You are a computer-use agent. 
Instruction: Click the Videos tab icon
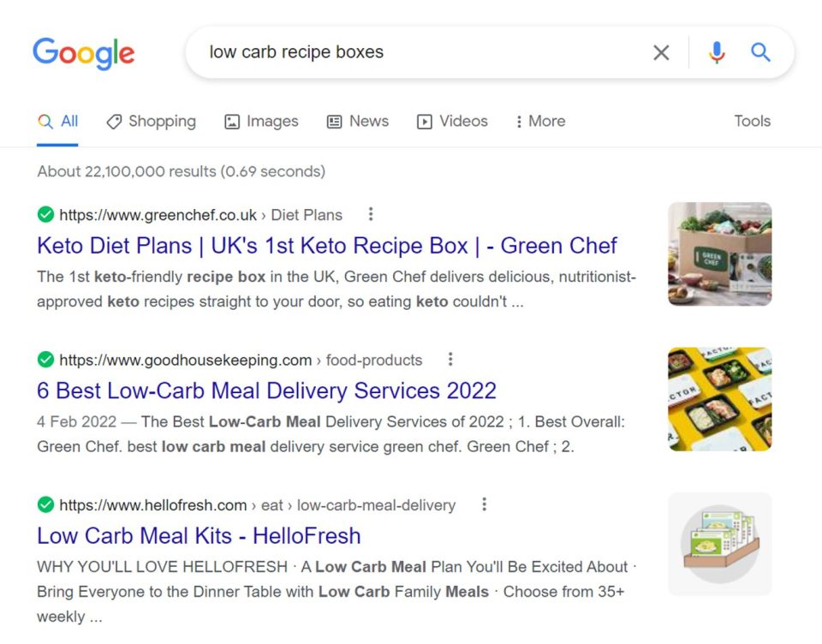tap(425, 122)
